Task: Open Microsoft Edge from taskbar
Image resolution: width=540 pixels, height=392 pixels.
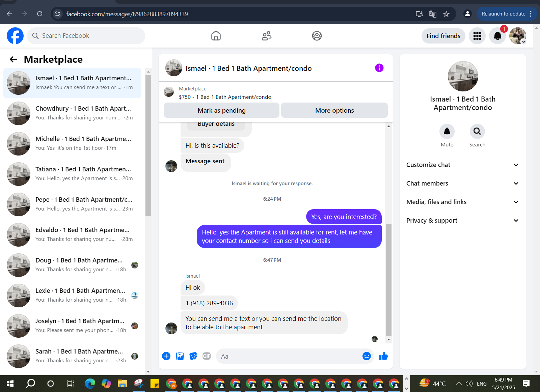Action: (x=90, y=384)
